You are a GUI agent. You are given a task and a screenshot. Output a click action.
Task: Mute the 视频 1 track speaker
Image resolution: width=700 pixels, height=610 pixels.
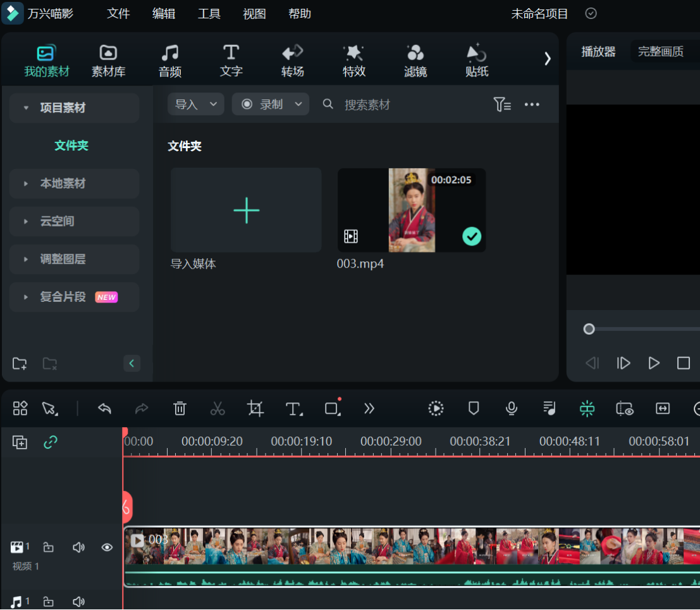(78, 547)
